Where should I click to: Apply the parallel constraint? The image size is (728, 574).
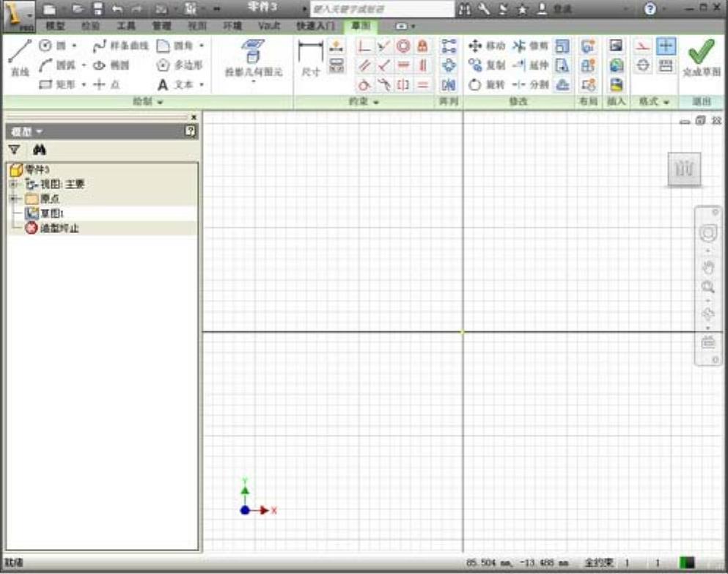click(364, 65)
